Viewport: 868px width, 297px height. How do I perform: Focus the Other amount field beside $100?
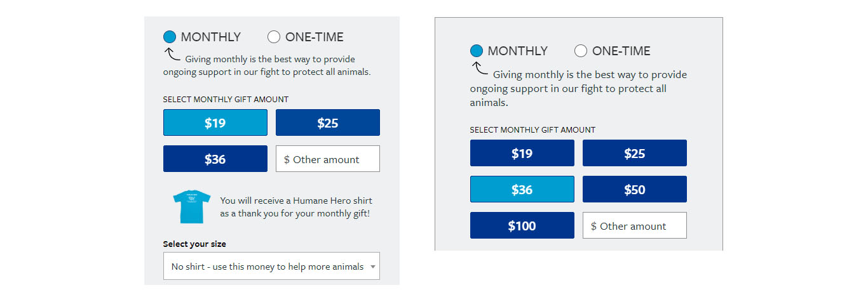point(635,225)
